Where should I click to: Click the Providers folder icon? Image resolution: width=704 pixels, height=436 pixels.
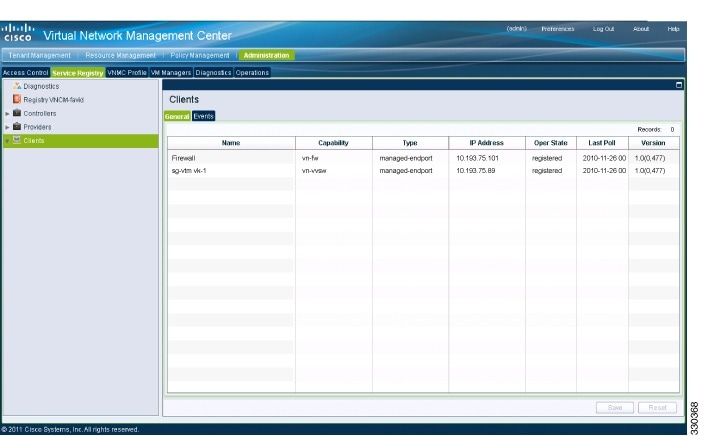pyautogui.click(x=17, y=126)
